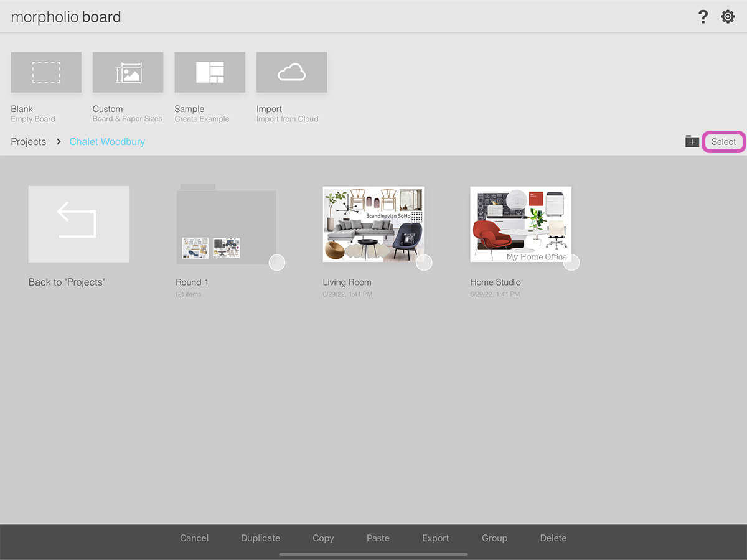Toggle selection circle on Home Studio board
This screenshot has height=560, width=747.
pos(571,263)
